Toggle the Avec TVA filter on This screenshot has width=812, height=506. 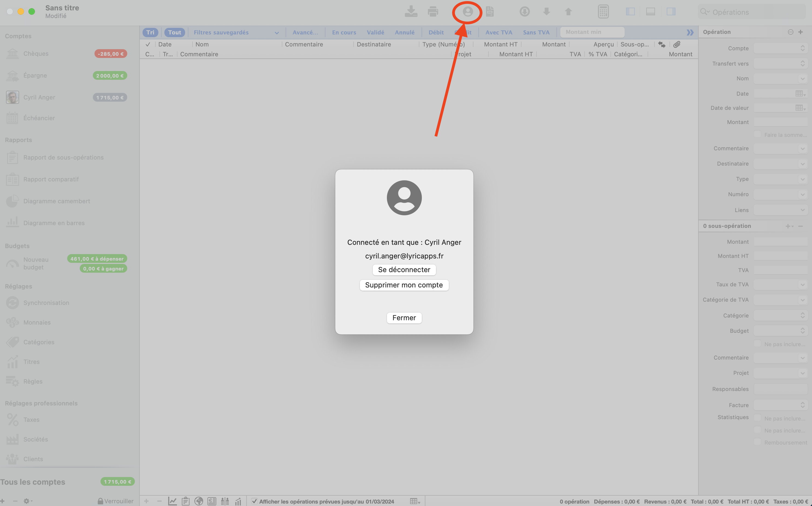click(x=499, y=32)
